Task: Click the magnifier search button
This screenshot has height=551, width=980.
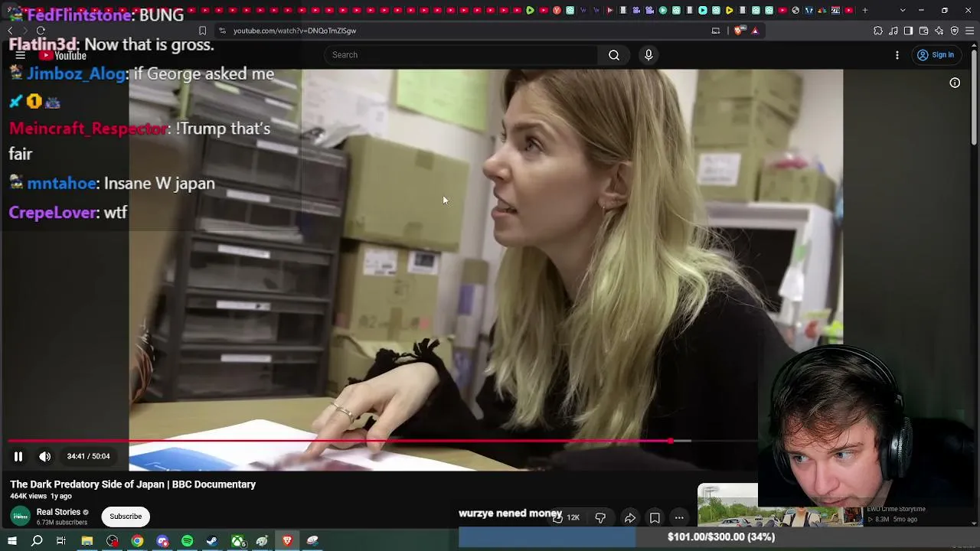Action: click(x=614, y=55)
